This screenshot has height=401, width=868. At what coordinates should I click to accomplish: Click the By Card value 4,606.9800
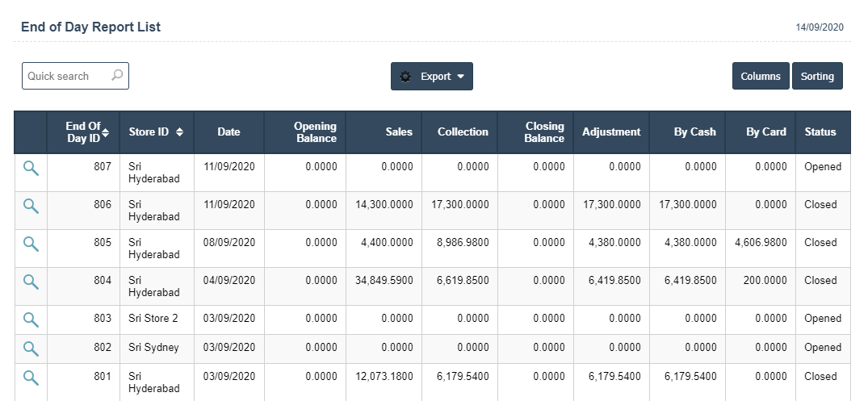click(761, 242)
